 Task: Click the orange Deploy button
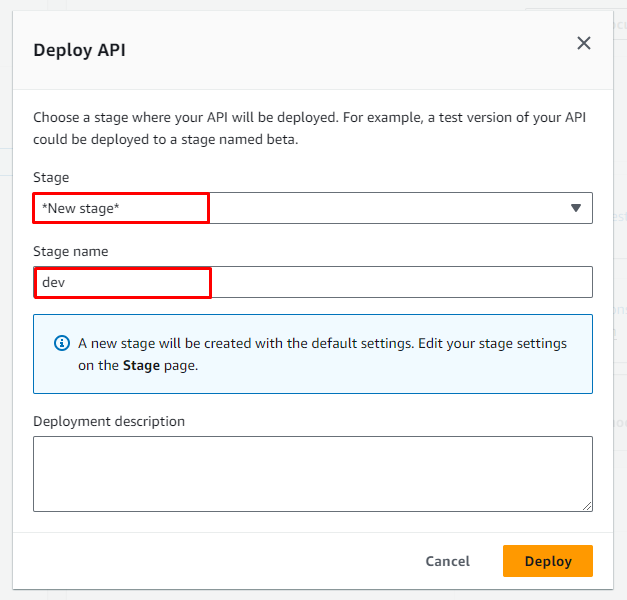pyautogui.click(x=547, y=561)
